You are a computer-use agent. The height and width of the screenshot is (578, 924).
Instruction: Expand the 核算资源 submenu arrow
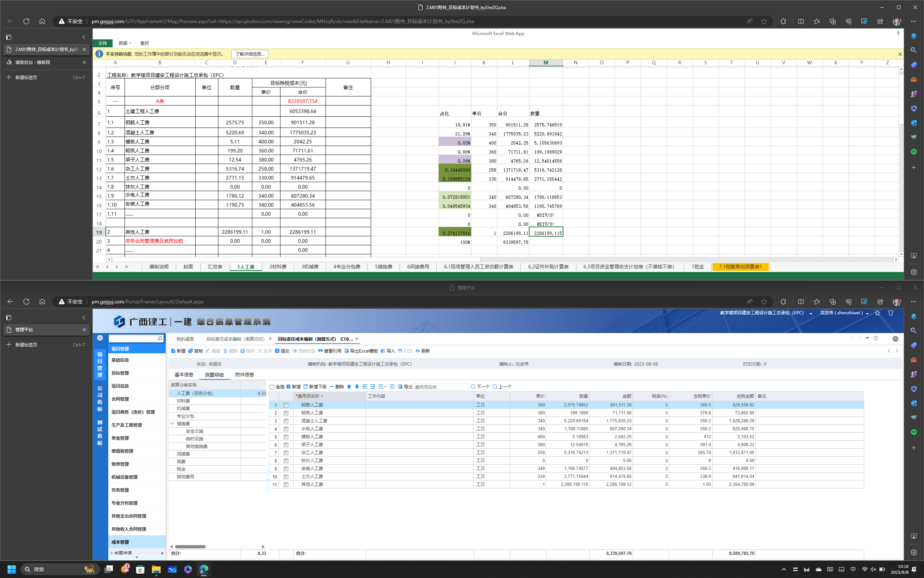(x=162, y=553)
